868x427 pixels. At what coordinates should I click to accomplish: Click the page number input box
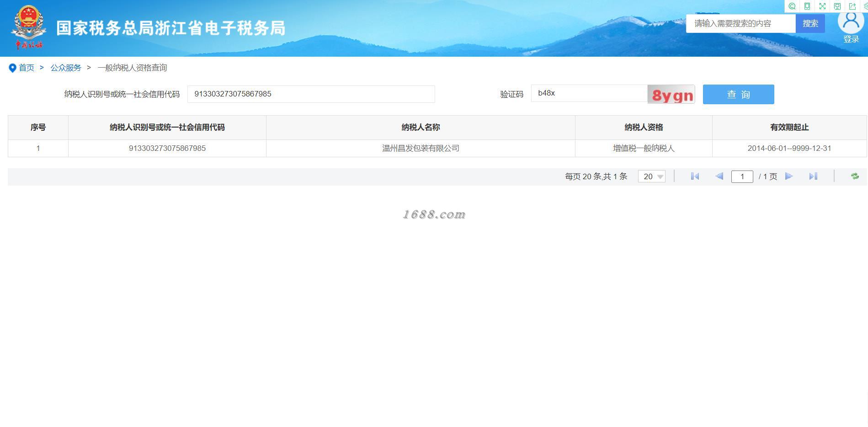pyautogui.click(x=742, y=176)
